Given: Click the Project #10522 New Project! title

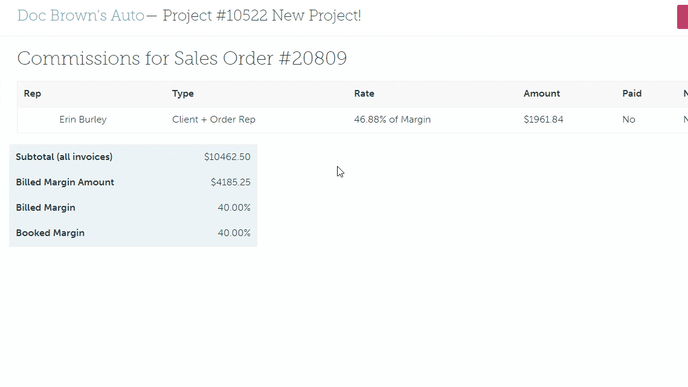Looking at the screenshot, I should 262,16.
